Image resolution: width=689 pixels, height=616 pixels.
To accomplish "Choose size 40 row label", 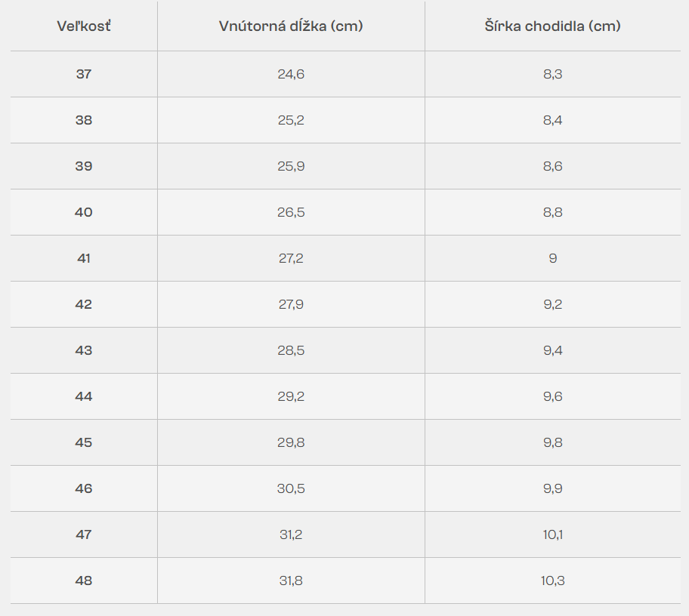I will coord(84,212).
